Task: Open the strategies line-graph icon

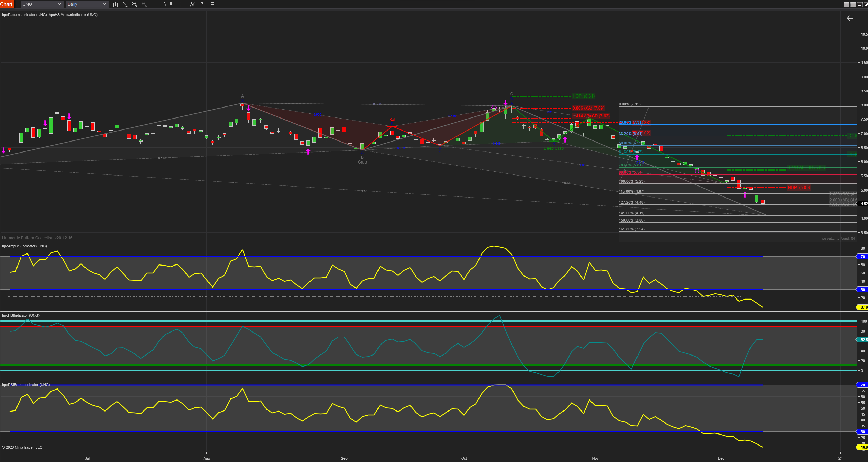Action: click(x=192, y=4)
